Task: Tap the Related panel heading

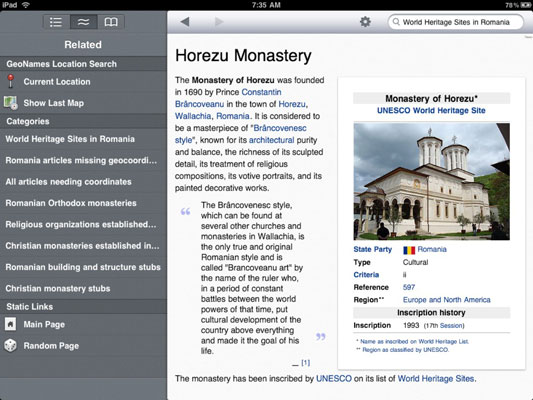Action: 83,45
